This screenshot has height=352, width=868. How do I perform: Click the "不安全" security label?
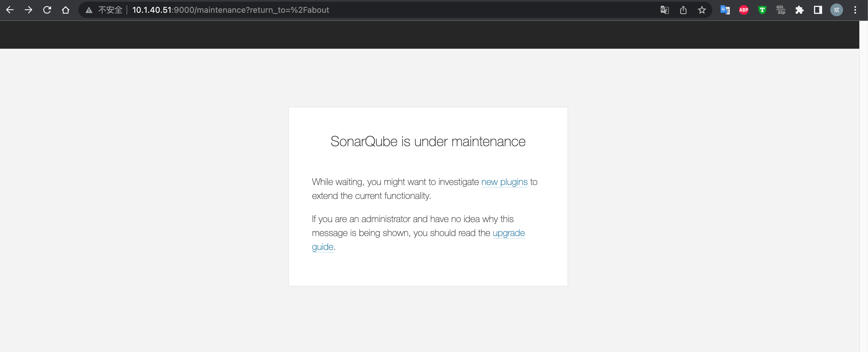point(110,10)
